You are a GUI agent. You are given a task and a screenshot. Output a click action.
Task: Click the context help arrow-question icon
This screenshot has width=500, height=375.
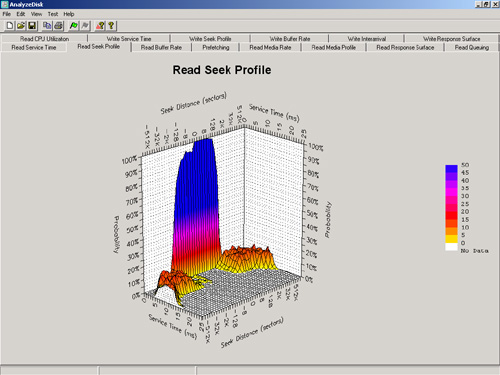(100, 26)
